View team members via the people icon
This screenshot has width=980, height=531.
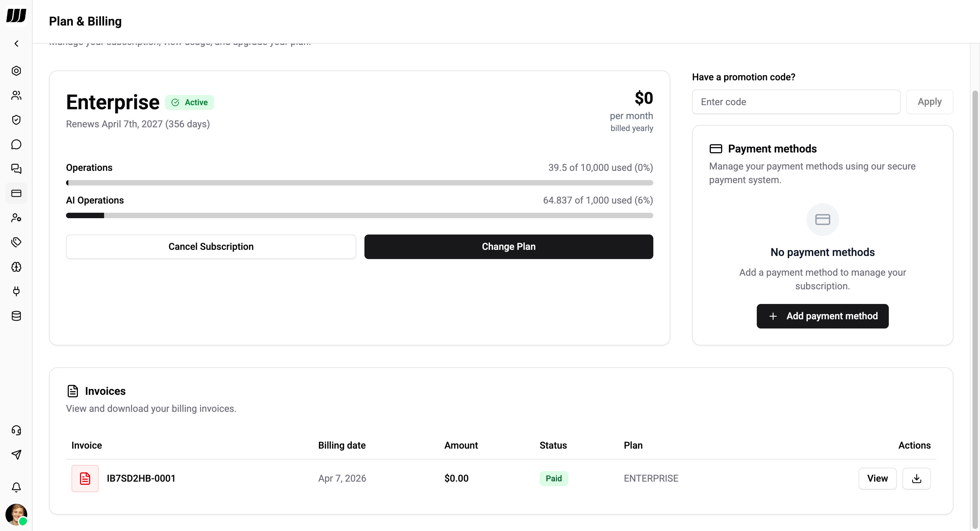point(16,96)
